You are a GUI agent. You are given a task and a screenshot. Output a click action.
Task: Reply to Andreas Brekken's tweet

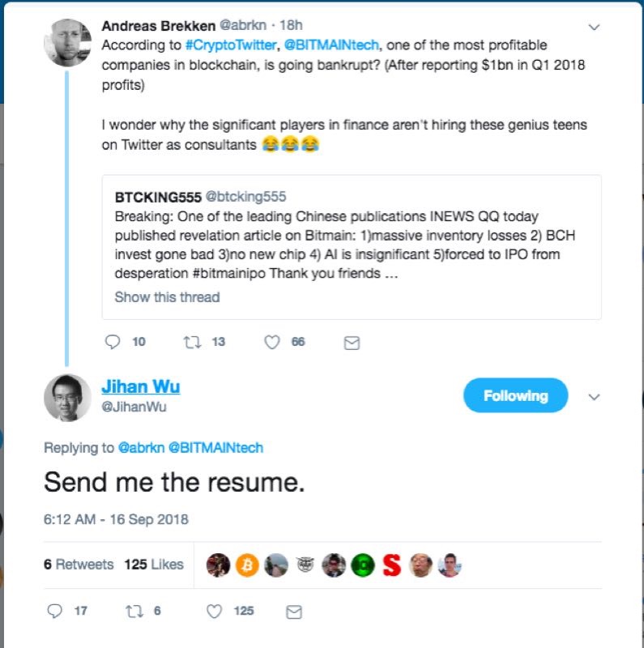click(113, 342)
